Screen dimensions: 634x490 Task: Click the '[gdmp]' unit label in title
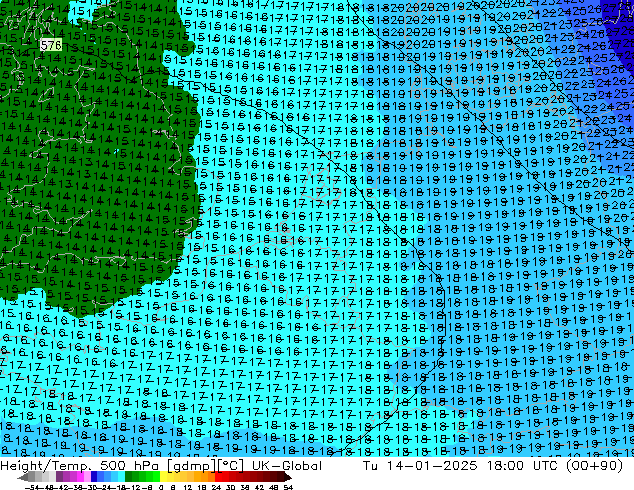point(192,466)
